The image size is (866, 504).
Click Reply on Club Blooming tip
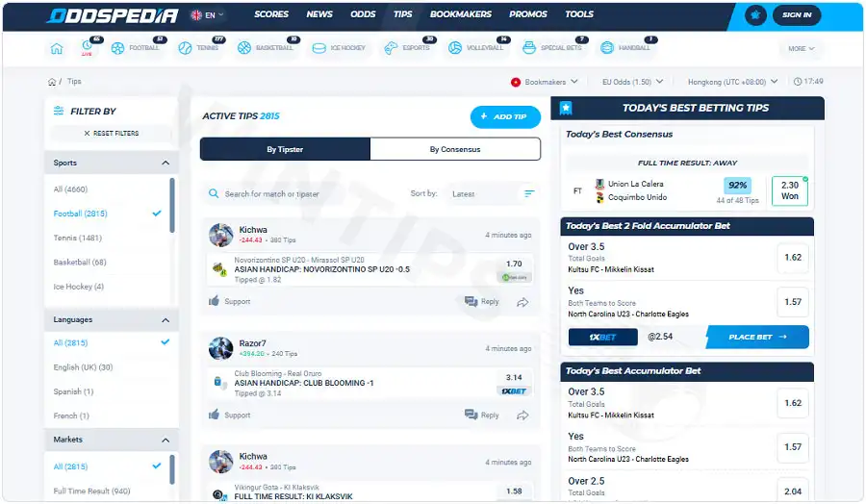point(482,416)
